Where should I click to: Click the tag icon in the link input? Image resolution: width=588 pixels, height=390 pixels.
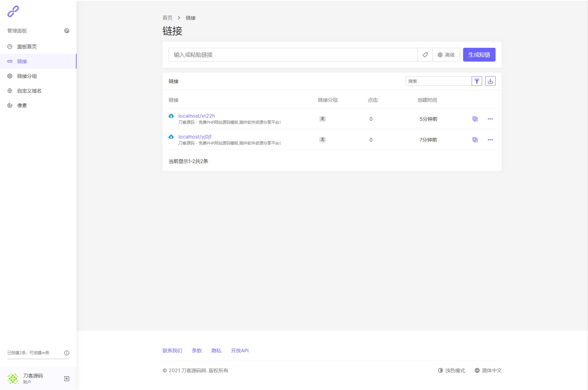click(425, 55)
